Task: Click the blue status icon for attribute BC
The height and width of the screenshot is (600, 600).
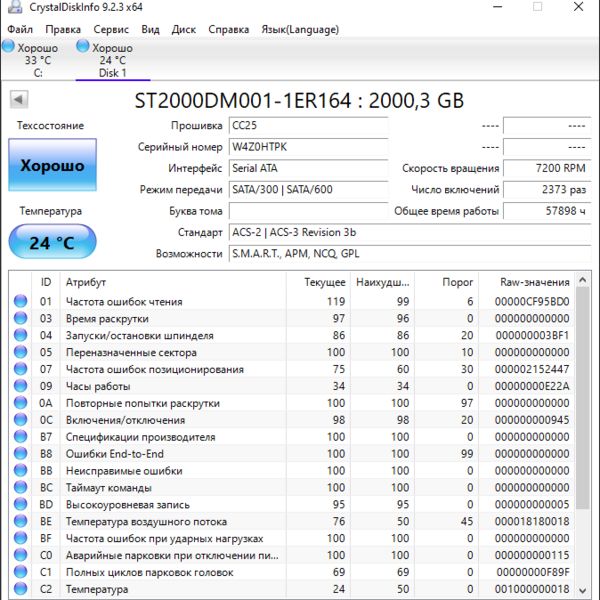Action: click(x=21, y=487)
